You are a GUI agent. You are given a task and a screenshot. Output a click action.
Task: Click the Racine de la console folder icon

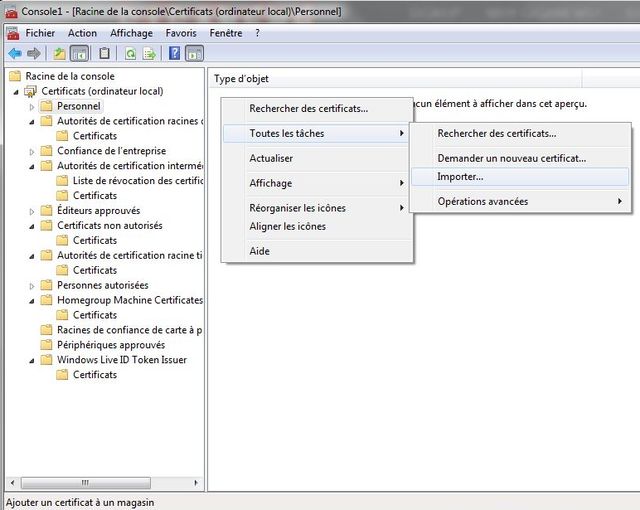click(x=15, y=76)
